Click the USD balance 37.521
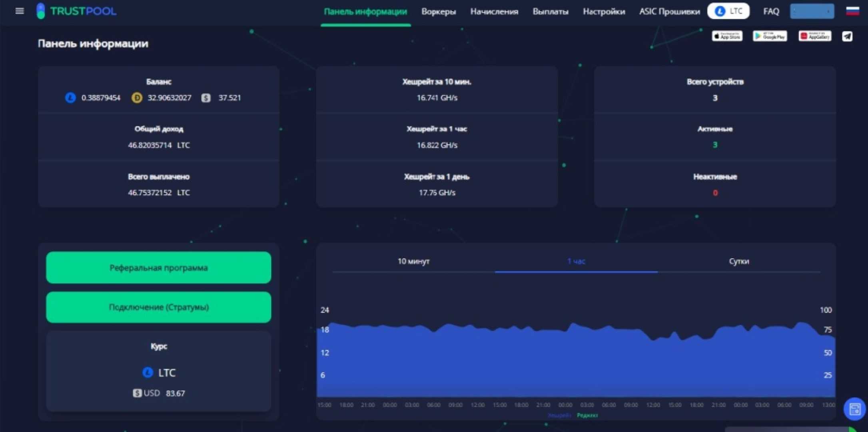Screen dimensions: 868x432 click(229, 98)
